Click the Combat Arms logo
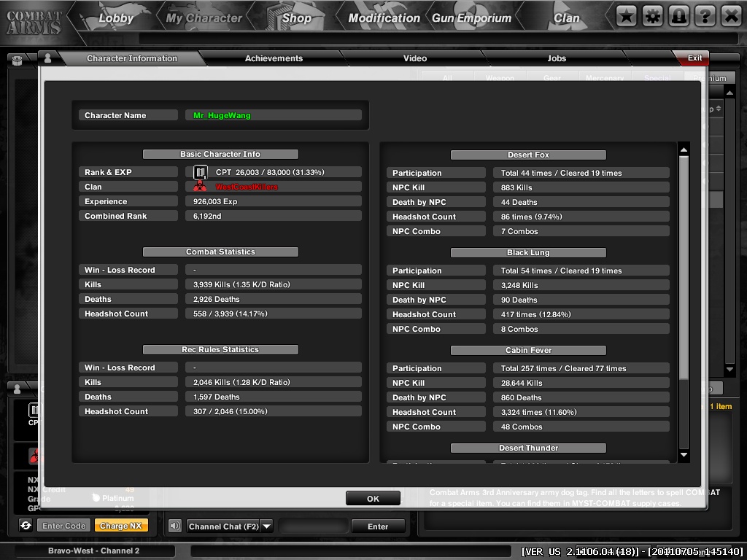The width and height of the screenshot is (747, 560). pos(34,23)
